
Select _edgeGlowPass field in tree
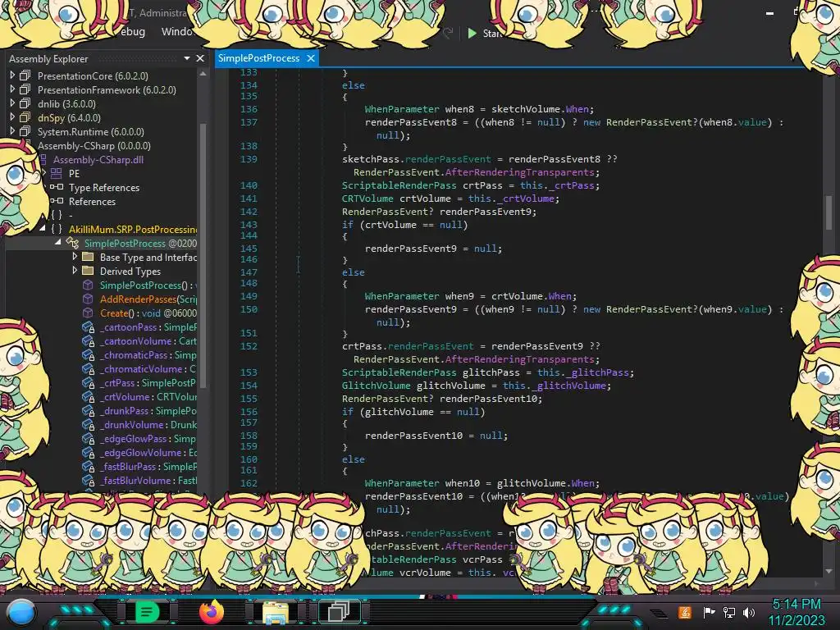tap(148, 438)
